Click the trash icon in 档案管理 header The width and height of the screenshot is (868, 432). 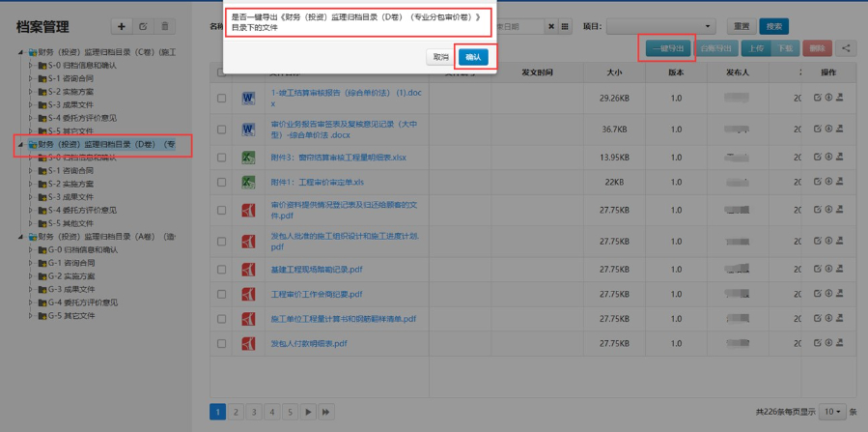point(165,27)
